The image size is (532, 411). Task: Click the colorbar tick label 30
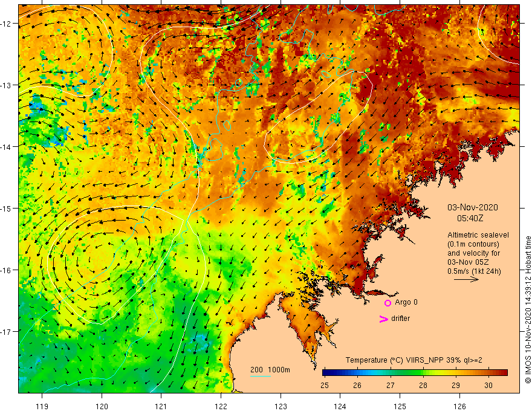(488, 385)
